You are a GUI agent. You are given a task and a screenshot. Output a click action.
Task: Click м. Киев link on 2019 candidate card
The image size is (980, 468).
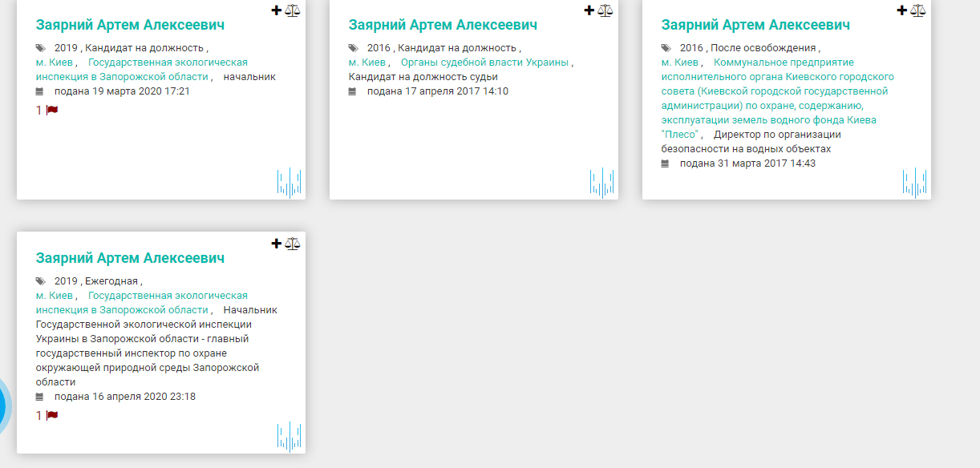55,63
